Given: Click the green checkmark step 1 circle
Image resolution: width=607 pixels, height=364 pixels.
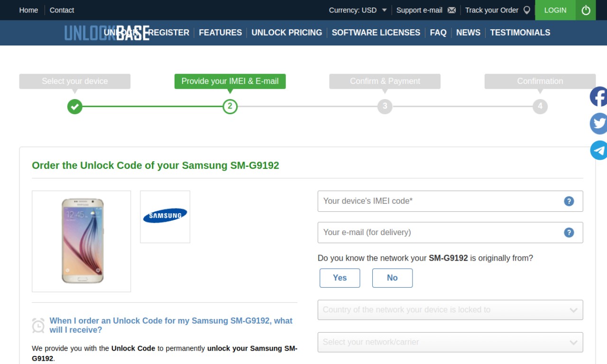Looking at the screenshot, I should click(74, 106).
